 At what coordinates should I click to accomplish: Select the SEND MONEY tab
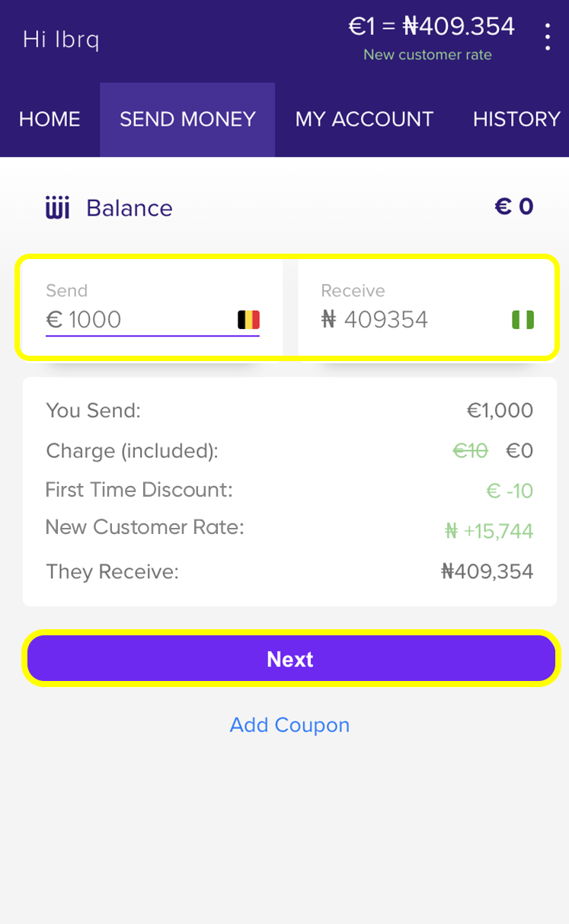click(187, 120)
